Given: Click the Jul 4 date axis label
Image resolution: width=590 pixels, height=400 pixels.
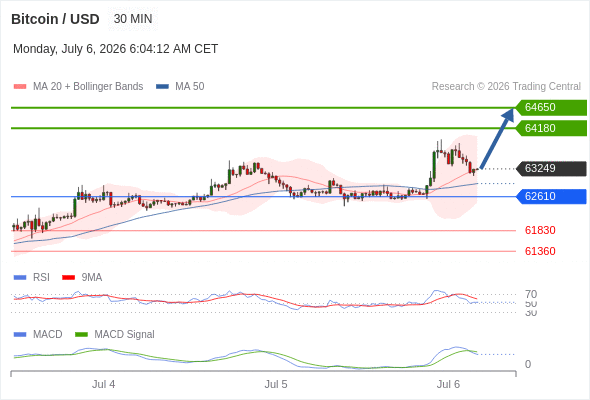Looking at the screenshot, I should (103, 385).
